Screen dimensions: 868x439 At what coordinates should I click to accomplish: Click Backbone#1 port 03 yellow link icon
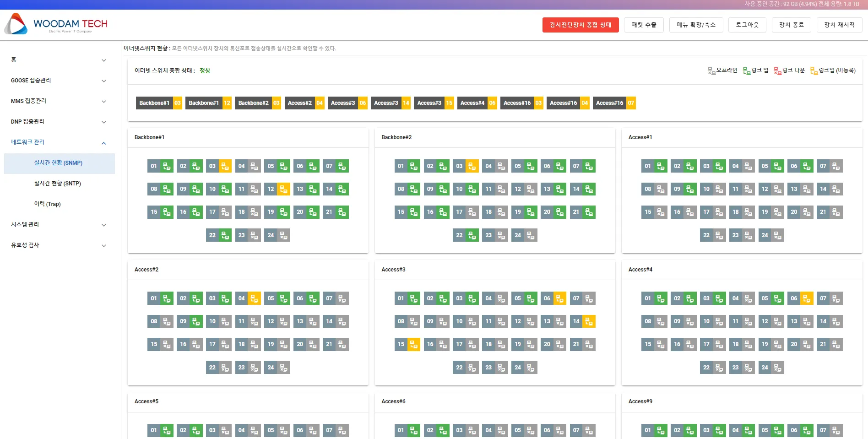click(x=225, y=166)
